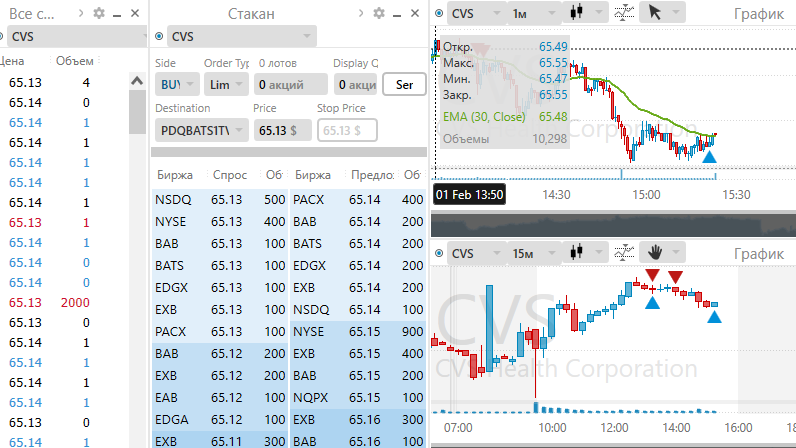The width and height of the screenshot is (796, 448).
Task: Click candlestick chart type icon on 1м chart
Action: (576, 13)
